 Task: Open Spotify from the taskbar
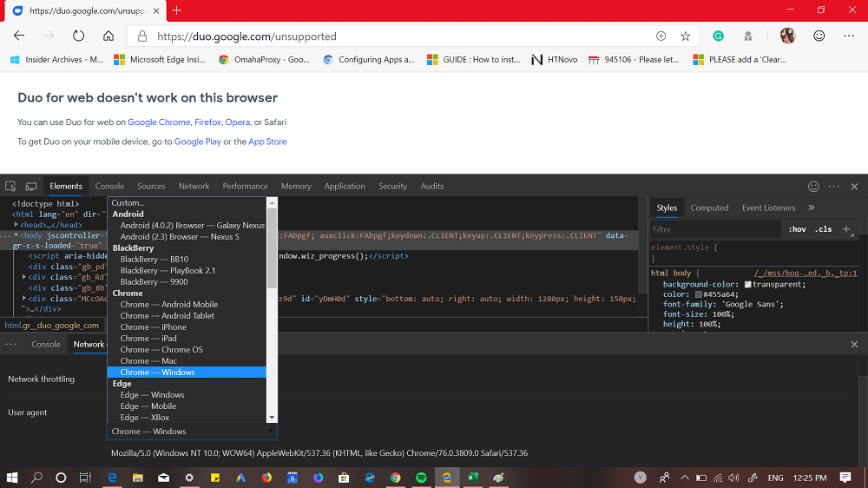click(421, 478)
